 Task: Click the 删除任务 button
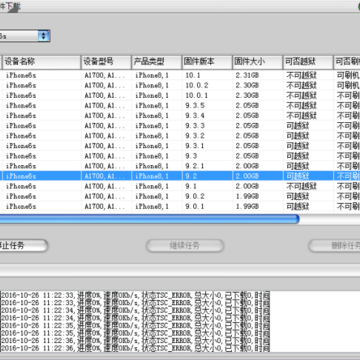pos(334,246)
